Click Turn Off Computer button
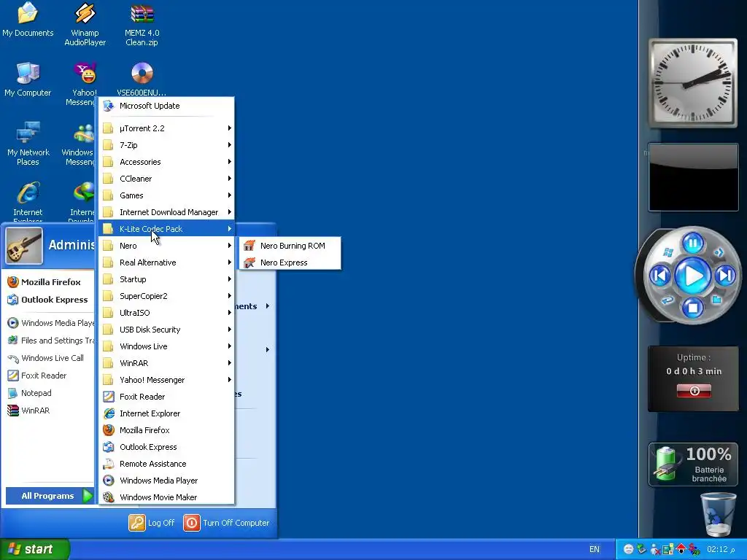 coord(227,522)
